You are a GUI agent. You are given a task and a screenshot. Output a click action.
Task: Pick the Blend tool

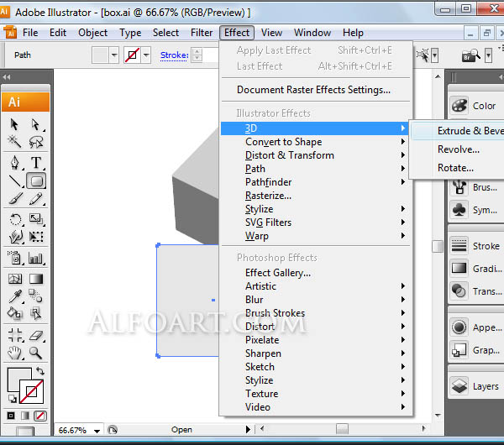click(x=35, y=296)
